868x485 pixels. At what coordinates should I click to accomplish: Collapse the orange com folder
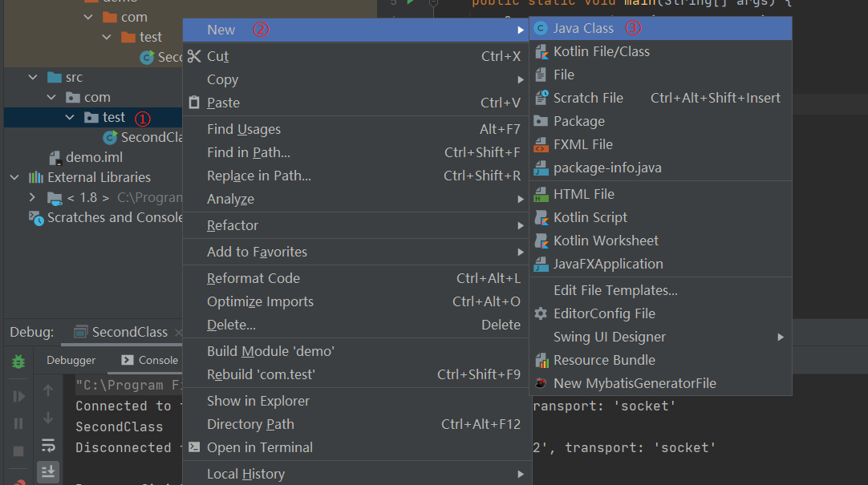pos(88,17)
